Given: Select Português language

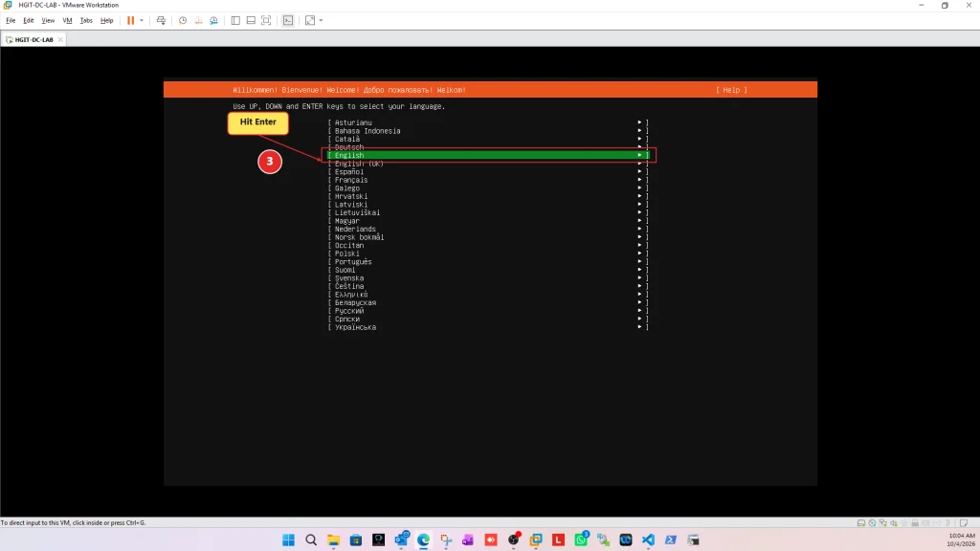Looking at the screenshot, I should [488, 262].
